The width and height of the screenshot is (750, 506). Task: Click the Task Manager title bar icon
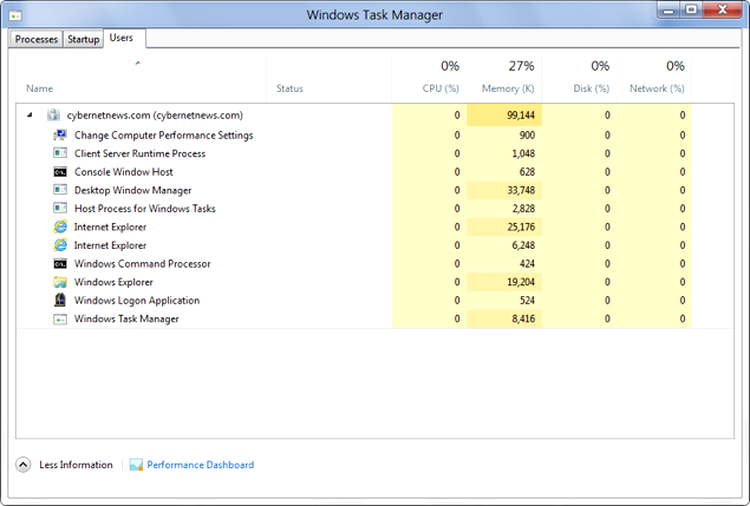pos(15,16)
